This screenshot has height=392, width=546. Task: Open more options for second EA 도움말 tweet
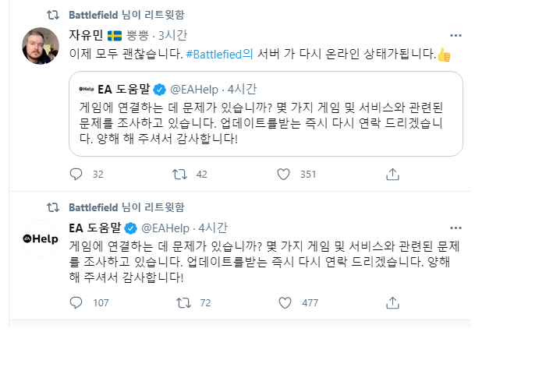point(456,228)
